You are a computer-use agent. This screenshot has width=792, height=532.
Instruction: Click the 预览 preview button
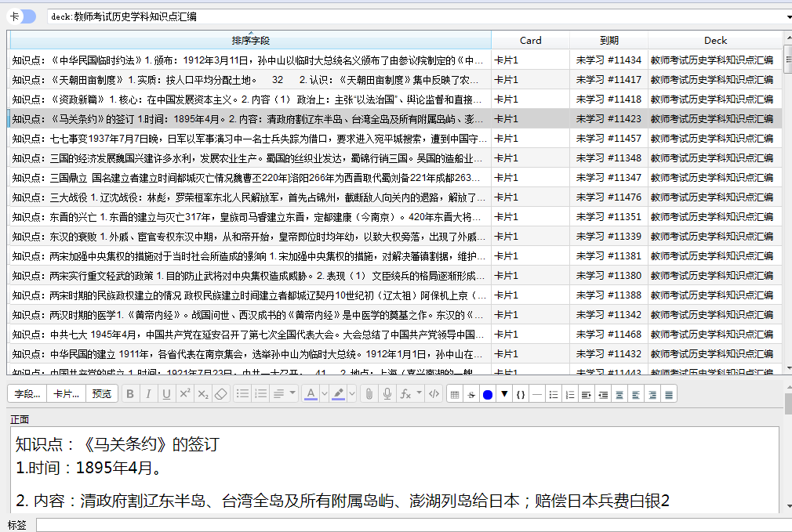tap(102, 394)
